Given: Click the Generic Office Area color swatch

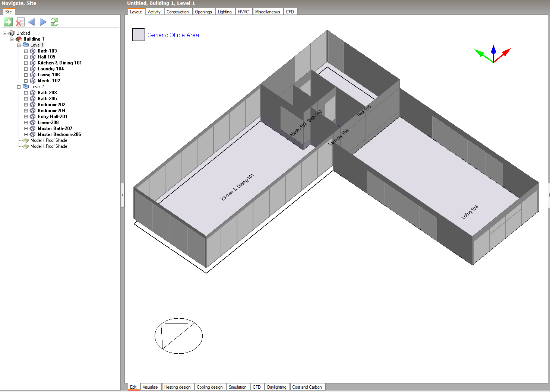Looking at the screenshot, I should pos(139,35).
